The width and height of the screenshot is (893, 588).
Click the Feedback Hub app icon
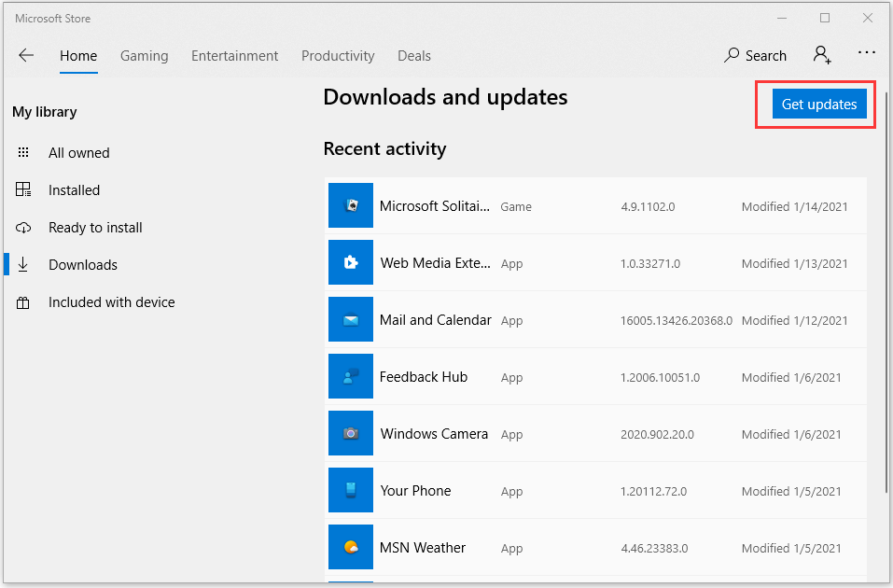pos(351,377)
